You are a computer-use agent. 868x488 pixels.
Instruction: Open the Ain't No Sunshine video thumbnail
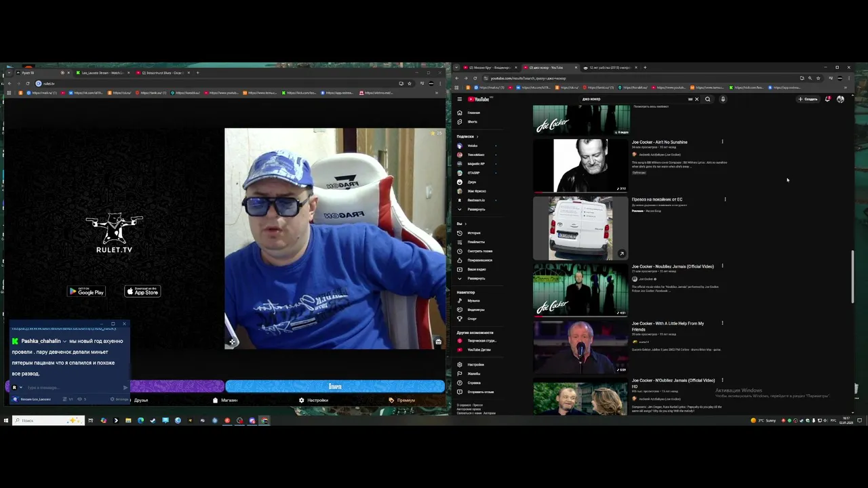click(581, 165)
